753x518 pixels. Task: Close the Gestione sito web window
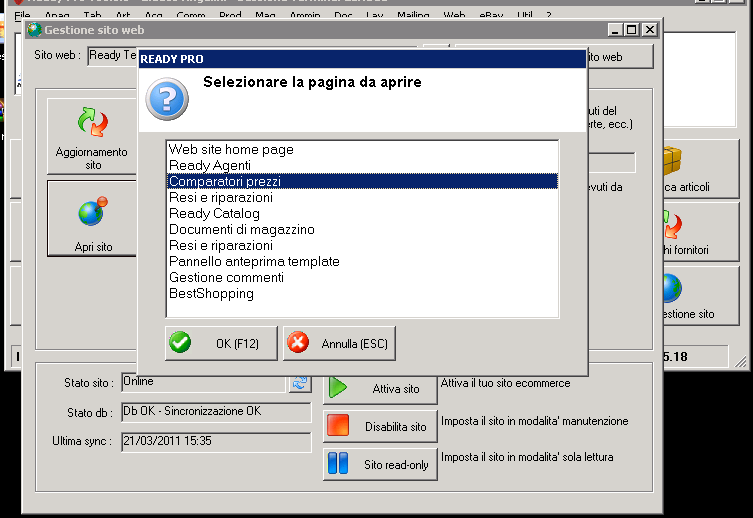tap(650, 30)
